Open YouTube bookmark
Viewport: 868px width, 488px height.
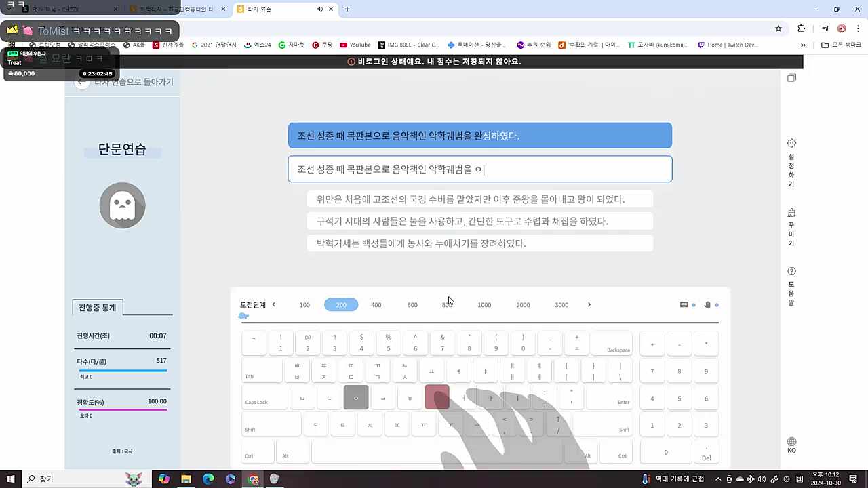(355, 45)
